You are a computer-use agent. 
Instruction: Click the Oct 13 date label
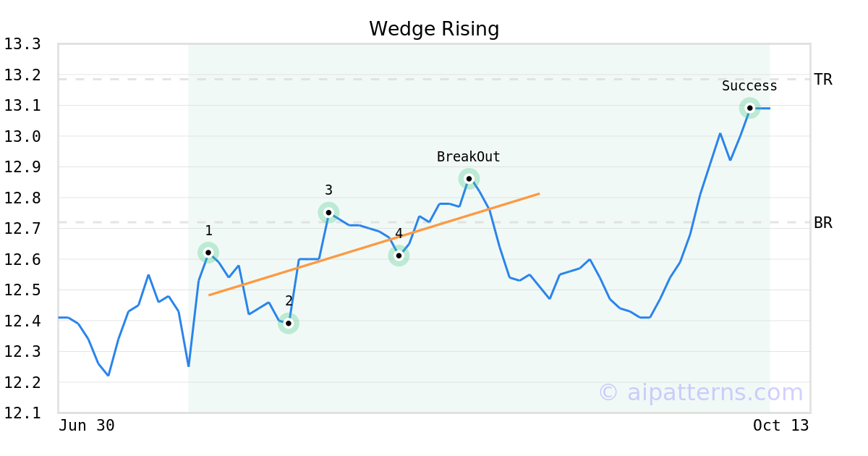click(780, 426)
